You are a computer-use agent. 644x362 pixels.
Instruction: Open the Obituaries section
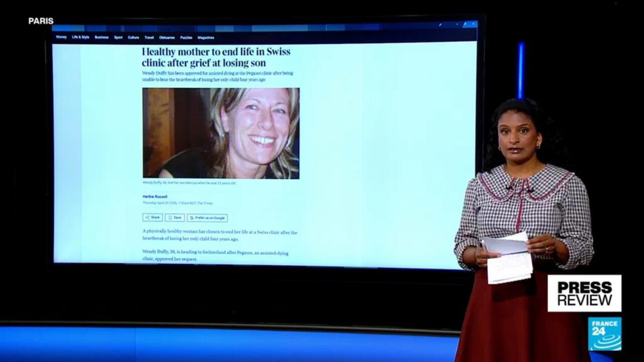pos(167,37)
